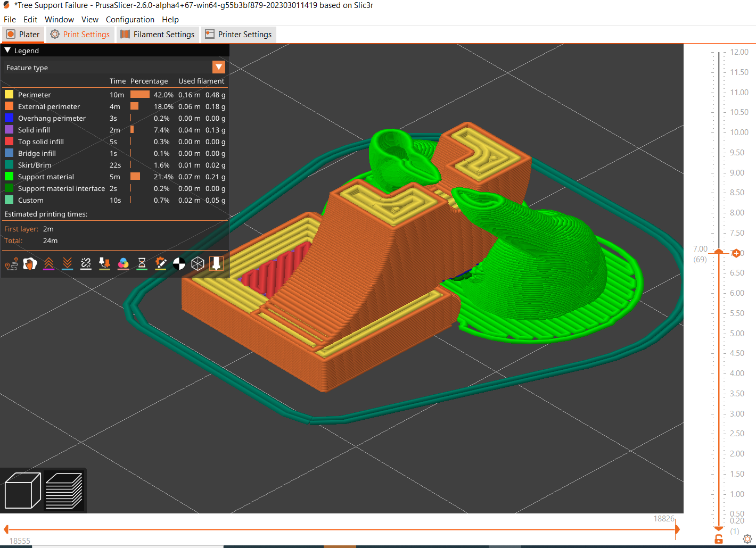Toggle deretractions visibility down-arrows icon
The image size is (756, 548).
click(x=67, y=263)
